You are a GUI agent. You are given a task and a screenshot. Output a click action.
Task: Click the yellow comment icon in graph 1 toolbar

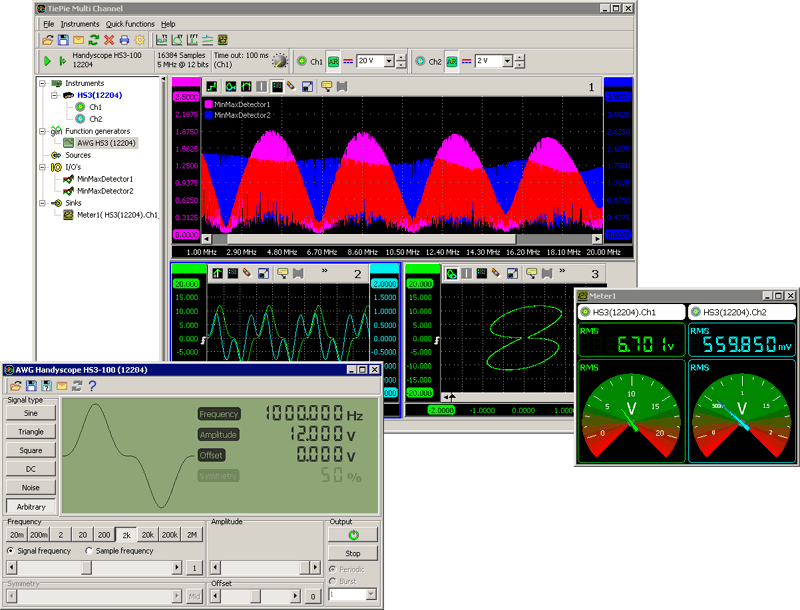coord(327,87)
